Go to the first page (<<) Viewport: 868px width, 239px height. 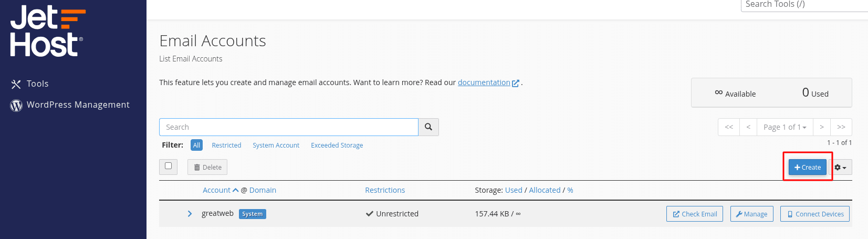pos(729,127)
